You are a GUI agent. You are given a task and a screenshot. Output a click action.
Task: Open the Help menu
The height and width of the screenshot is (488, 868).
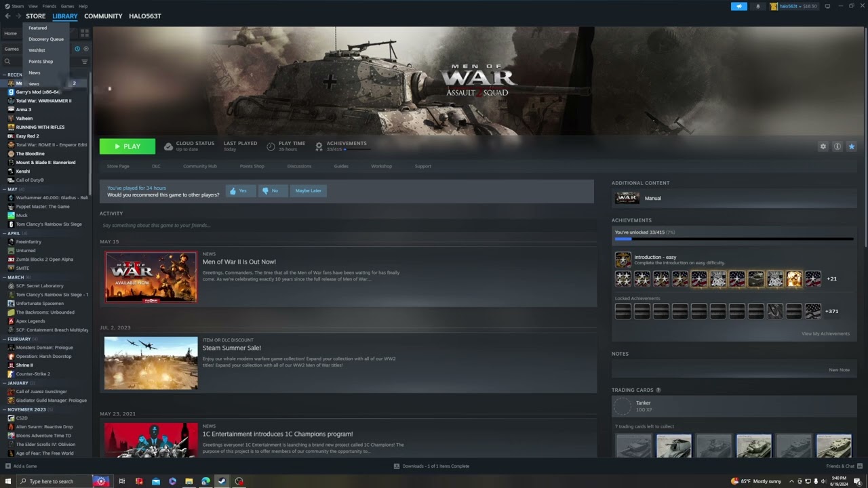click(83, 6)
